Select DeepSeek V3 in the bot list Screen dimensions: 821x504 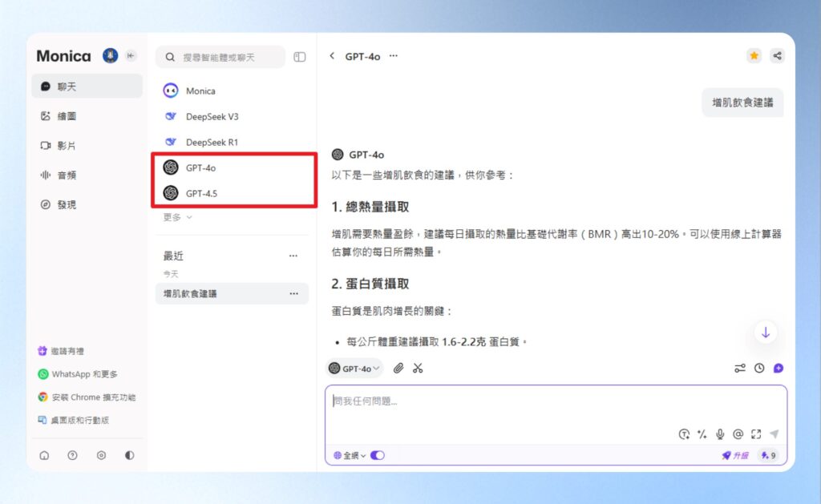tap(233, 116)
